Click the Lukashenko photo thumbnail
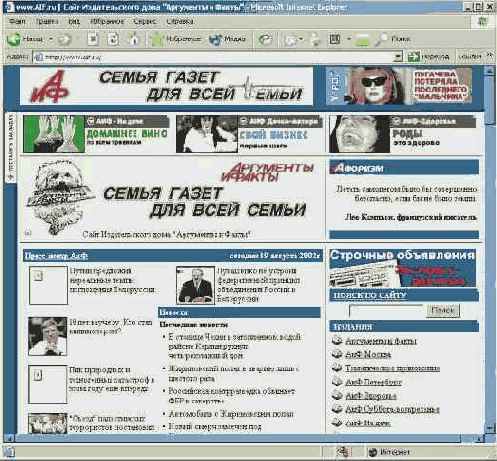 tap(195, 285)
